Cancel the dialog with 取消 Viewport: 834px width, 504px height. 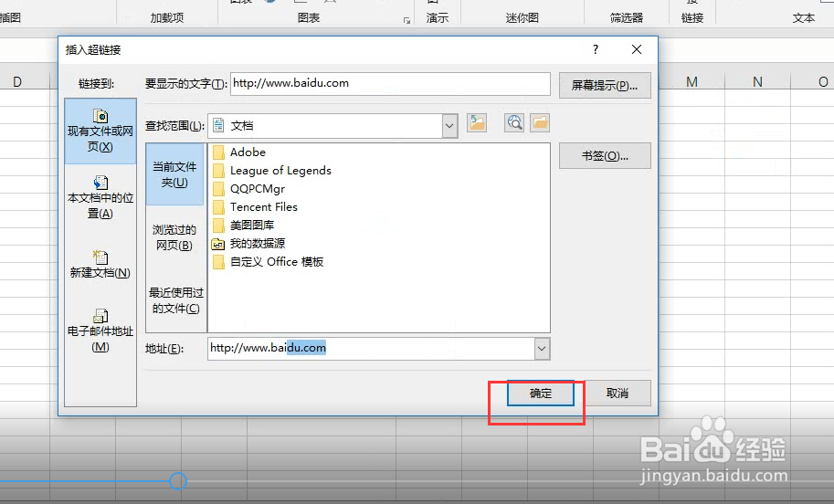(x=618, y=394)
